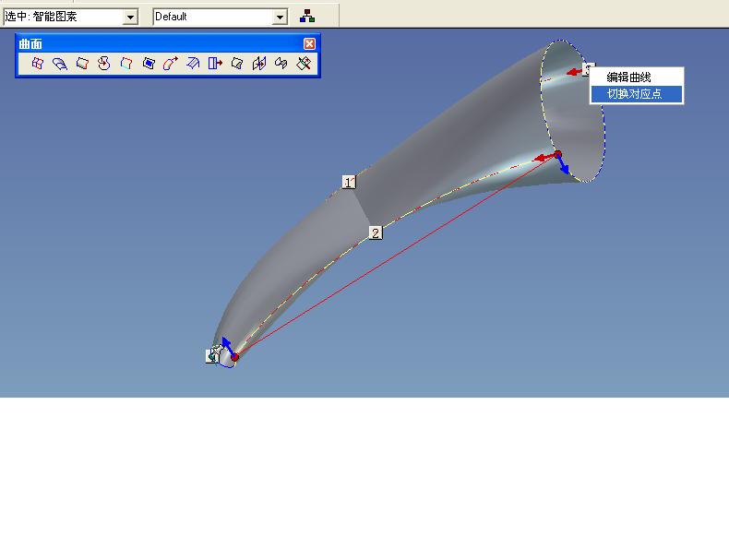
Task: Click the restore trimmed surface icon
Action: coord(237,64)
